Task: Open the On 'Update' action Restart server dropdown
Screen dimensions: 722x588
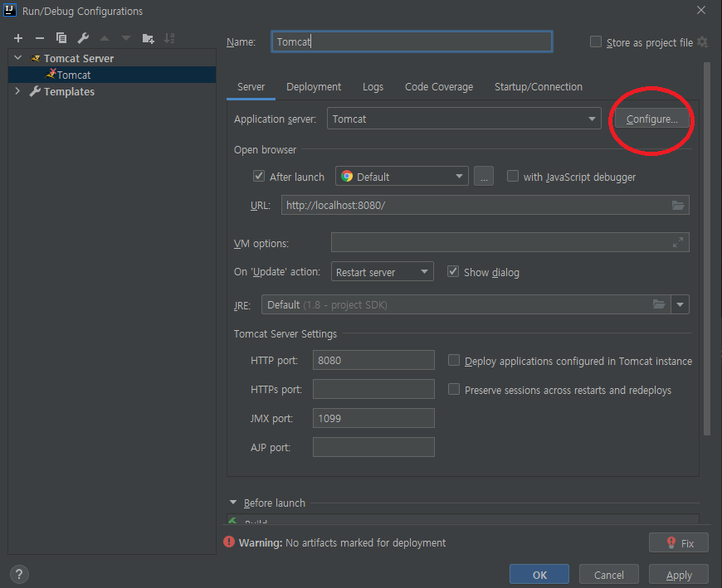Action: (382, 271)
